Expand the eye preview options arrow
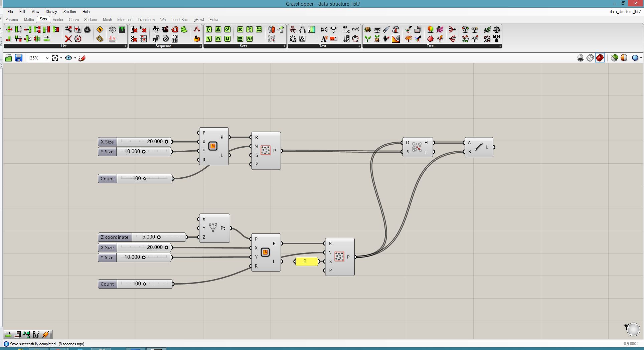The height and width of the screenshot is (350, 644). click(x=75, y=58)
